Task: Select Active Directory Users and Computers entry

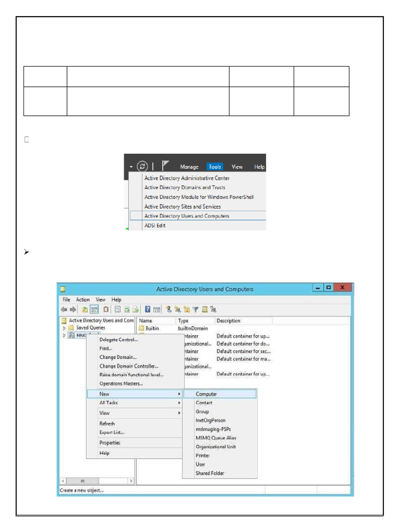Action: point(198,216)
